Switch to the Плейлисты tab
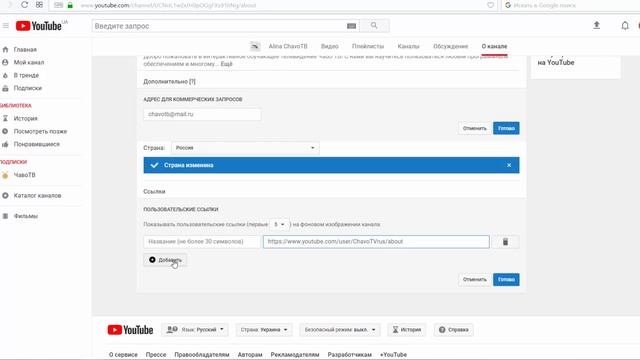Viewport: 640px width, 360px height. pos(368,46)
